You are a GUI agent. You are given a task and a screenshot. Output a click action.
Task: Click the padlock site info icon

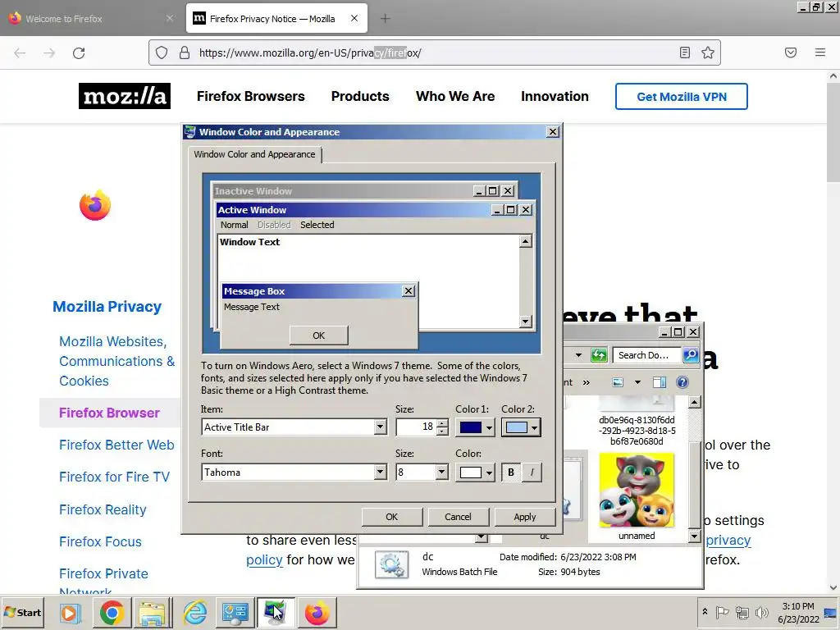click(x=185, y=52)
